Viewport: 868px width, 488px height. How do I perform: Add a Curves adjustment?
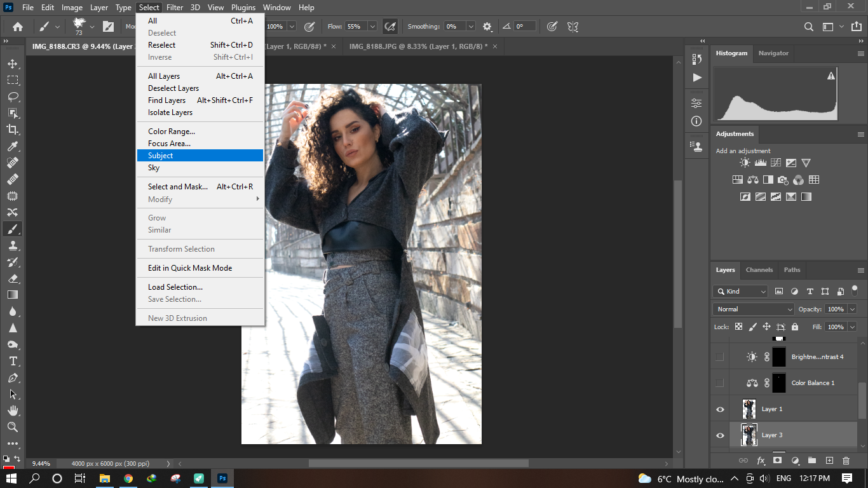[775, 163]
